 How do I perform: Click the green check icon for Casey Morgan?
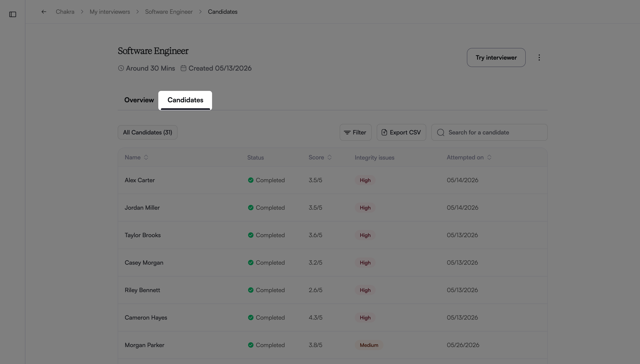coord(251,263)
